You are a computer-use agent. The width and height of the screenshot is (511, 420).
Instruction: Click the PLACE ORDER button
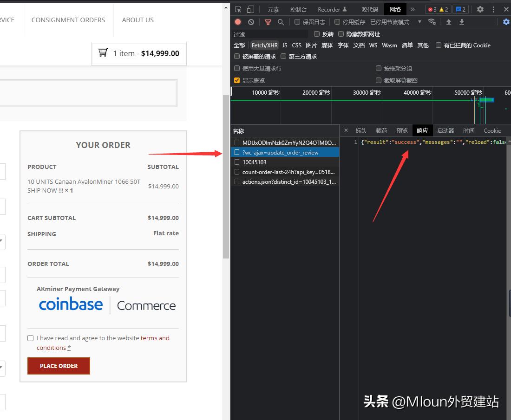(x=59, y=366)
